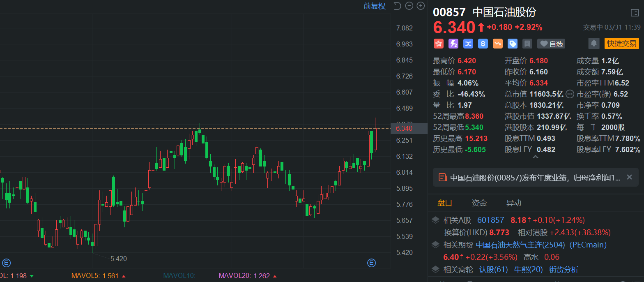Click the chart undo reset icon

(397, 6)
